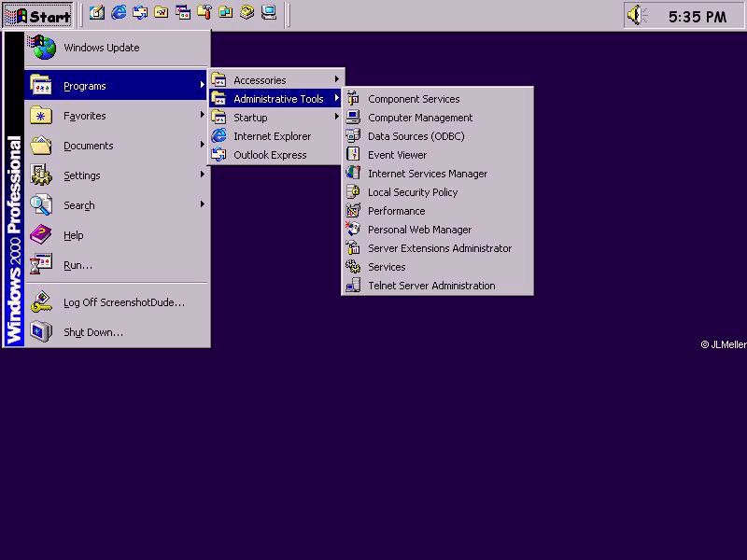The width and height of the screenshot is (747, 560).
Task: Expand the Search submenu arrow
Action: pos(202,204)
